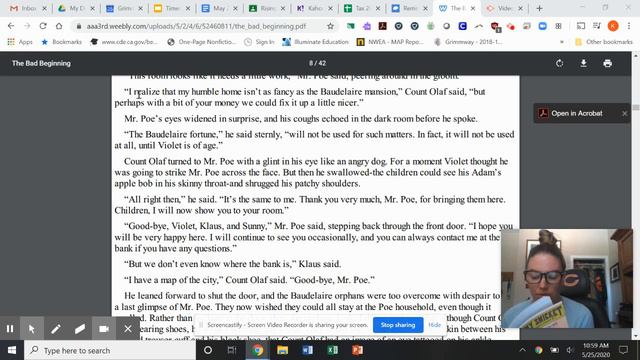The width and height of the screenshot is (640, 360).
Task: Open the Chrome profile avatar
Action: (x=613, y=26)
